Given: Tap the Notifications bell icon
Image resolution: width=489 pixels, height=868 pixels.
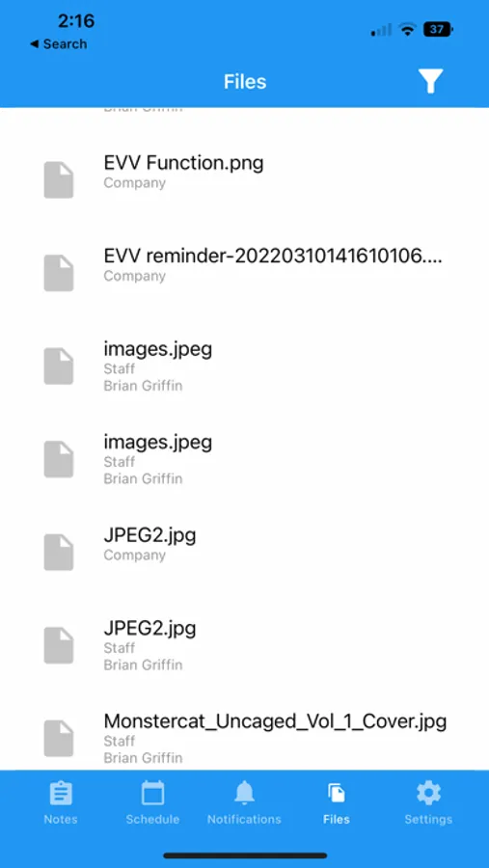Looking at the screenshot, I should click(x=244, y=794).
